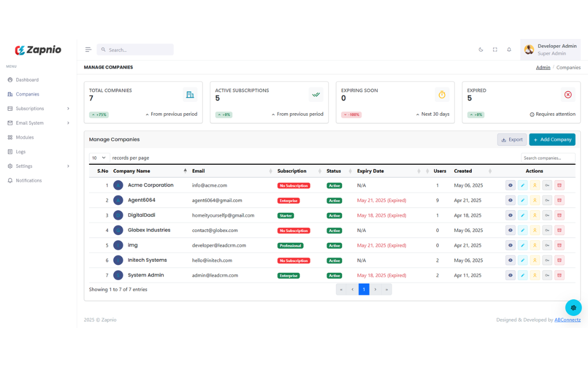
Task: Click the Enterprise badge for Agent6064
Action: click(x=289, y=201)
